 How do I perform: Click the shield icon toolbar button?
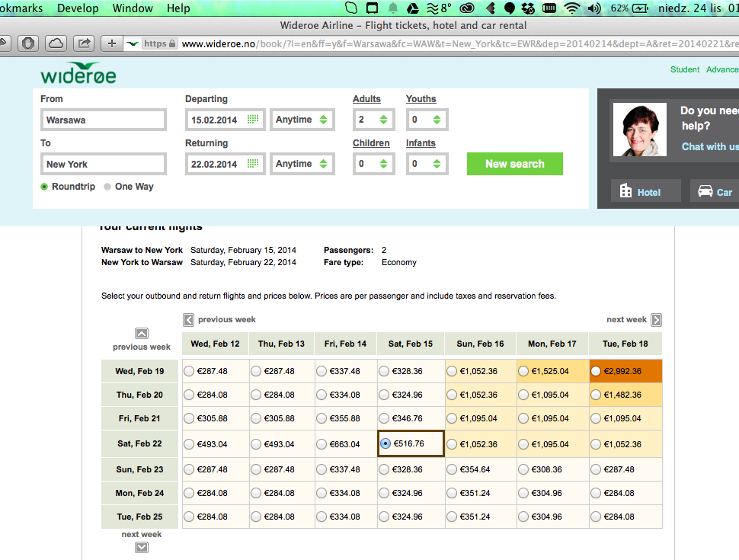28,43
